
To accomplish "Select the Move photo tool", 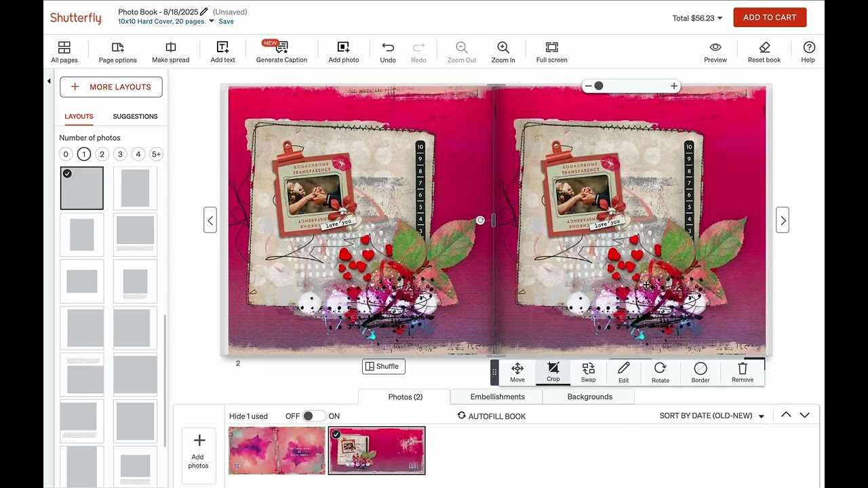I will click(517, 372).
